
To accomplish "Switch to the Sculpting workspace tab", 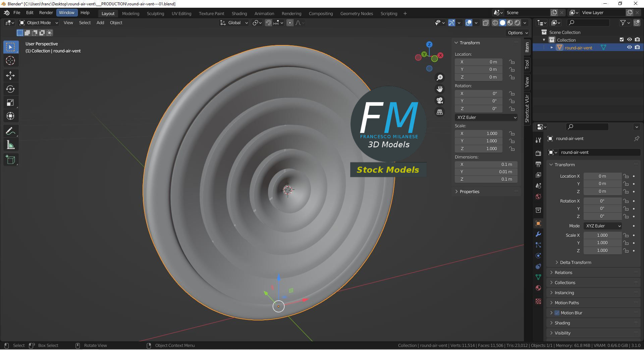I will 155,13.
